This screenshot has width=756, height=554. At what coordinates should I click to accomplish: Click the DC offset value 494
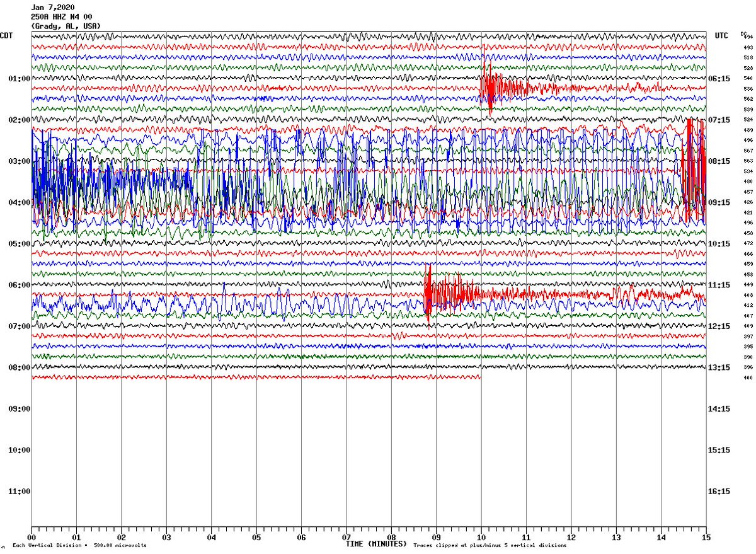coord(748,37)
